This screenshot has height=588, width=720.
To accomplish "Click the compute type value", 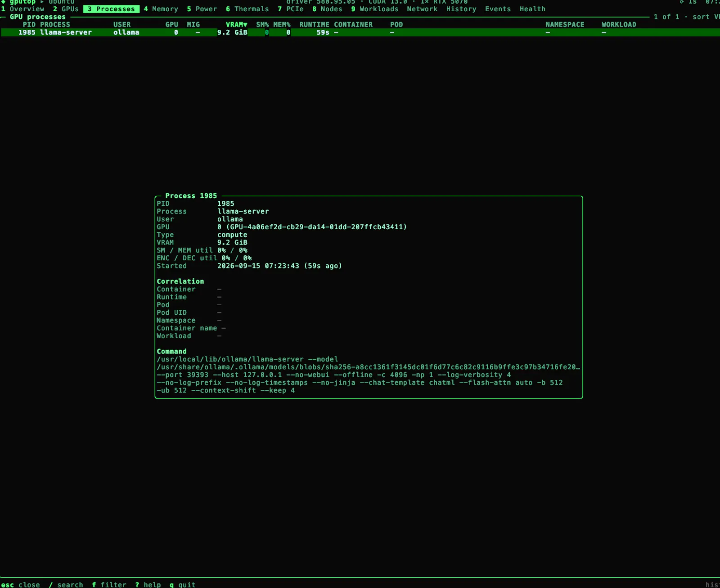I will (x=232, y=235).
